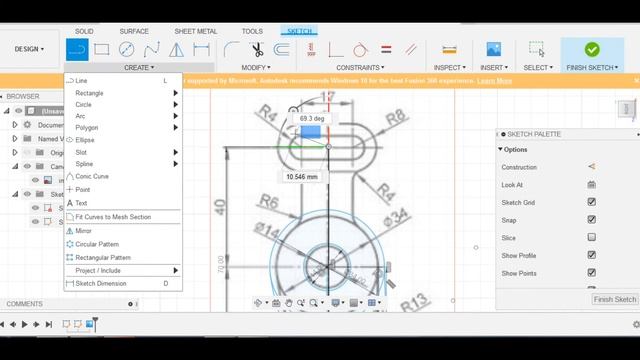Viewport: 640px width, 360px height.
Task: Switch to the SOLID tab
Action: coord(84,31)
